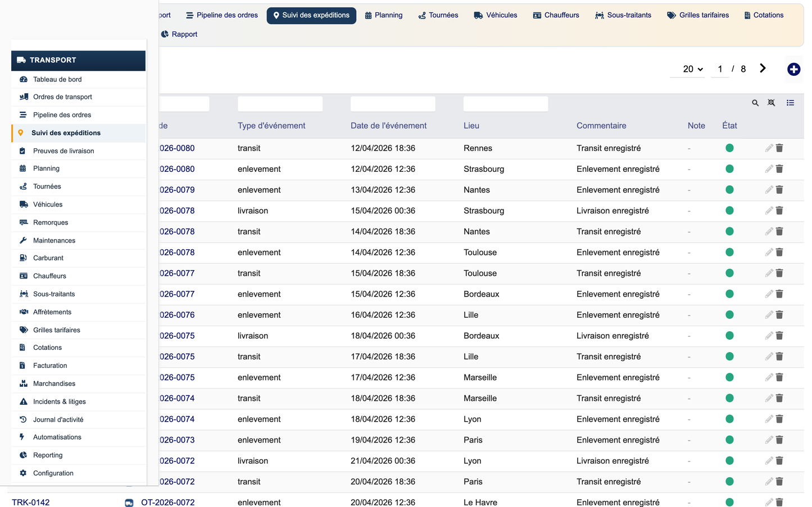The width and height of the screenshot is (812, 507).
Task: Click the current page number field
Action: pos(720,69)
